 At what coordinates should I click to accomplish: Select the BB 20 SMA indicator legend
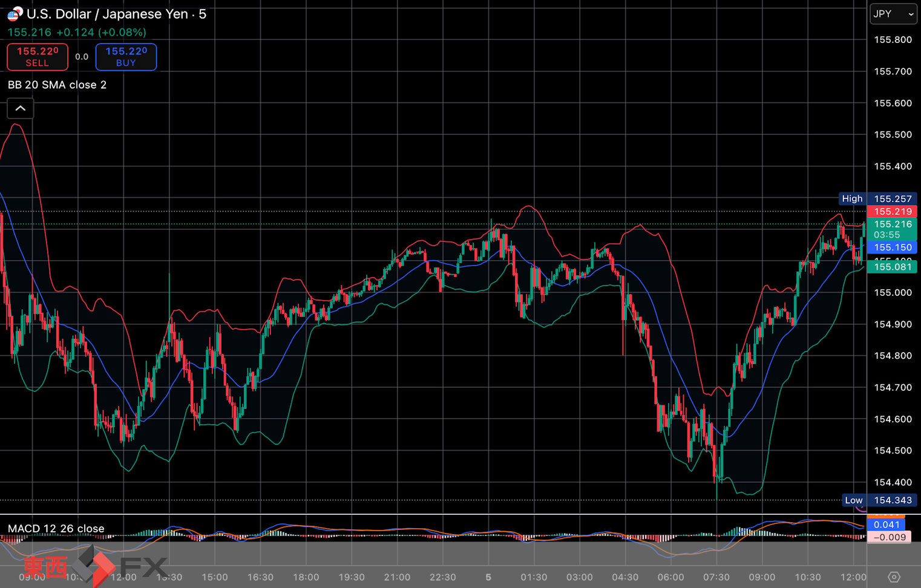57,85
